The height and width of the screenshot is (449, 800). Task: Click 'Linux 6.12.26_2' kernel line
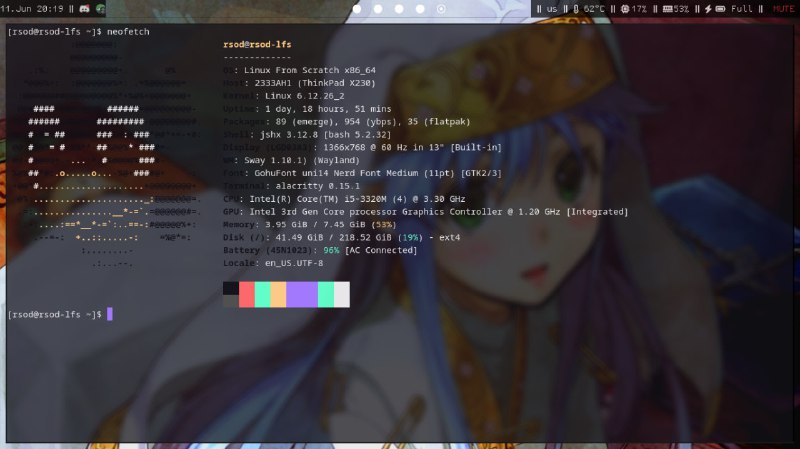pyautogui.click(x=305, y=96)
